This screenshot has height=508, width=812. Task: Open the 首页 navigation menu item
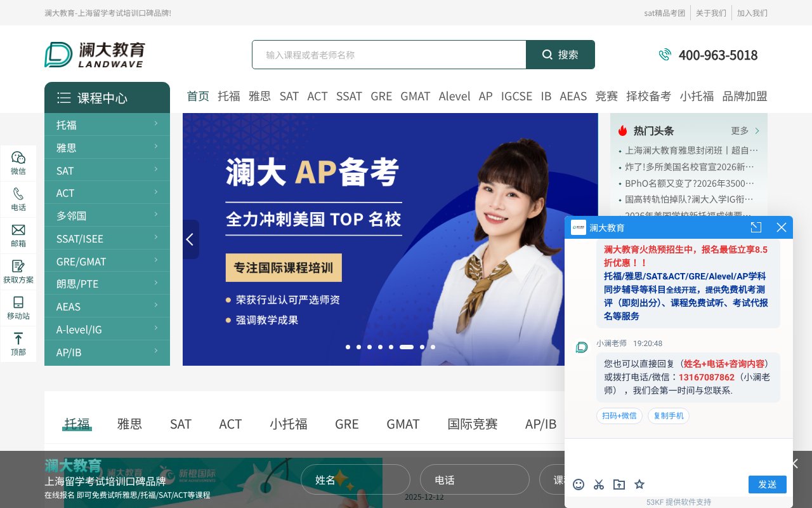(197, 96)
